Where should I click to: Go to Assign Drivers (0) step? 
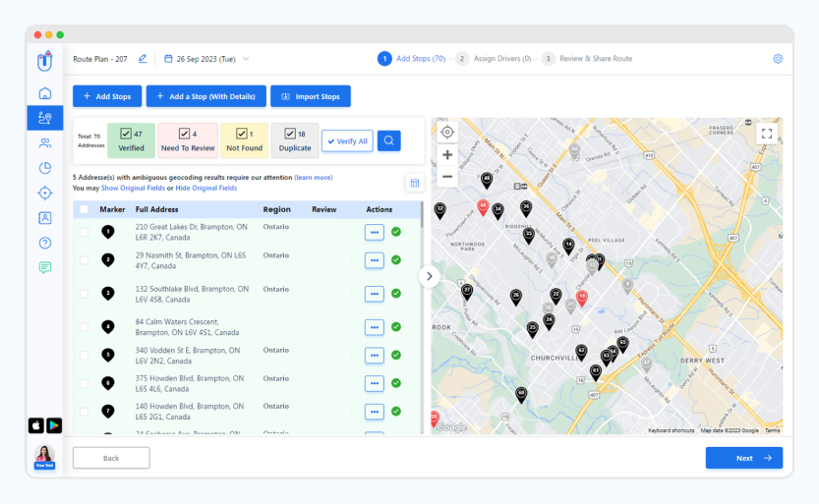pyautogui.click(x=494, y=58)
